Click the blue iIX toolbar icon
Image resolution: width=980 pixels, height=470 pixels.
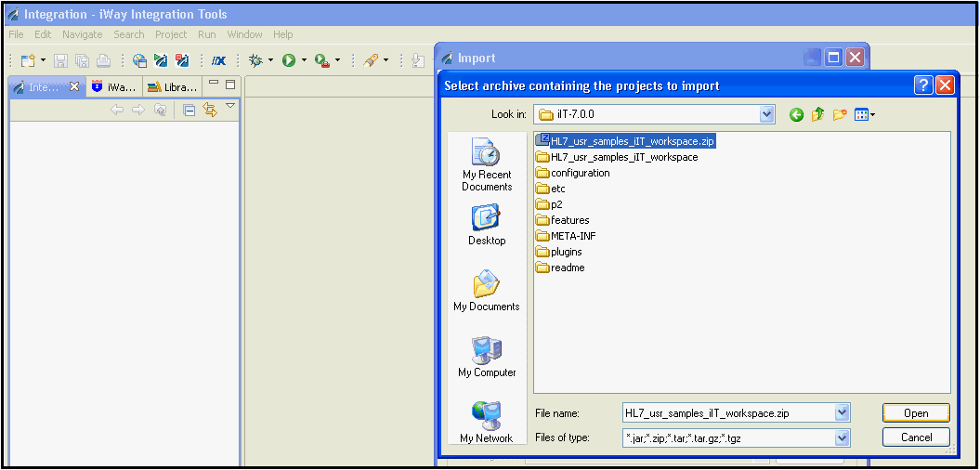click(x=218, y=60)
